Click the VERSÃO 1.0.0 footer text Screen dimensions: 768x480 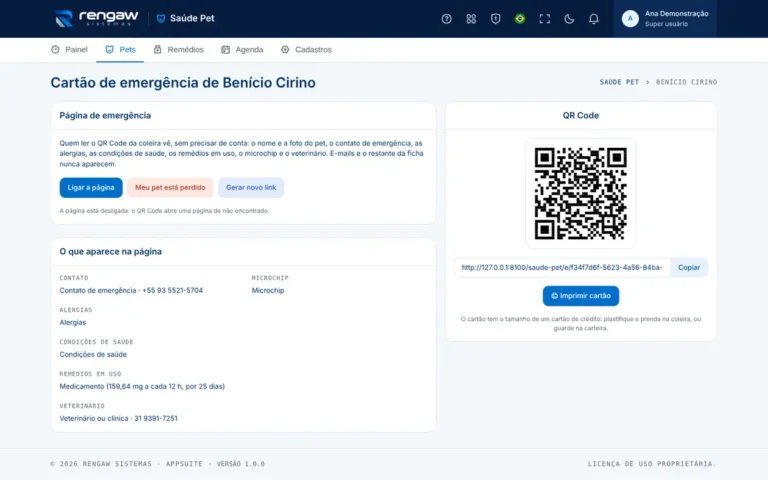[240, 464]
